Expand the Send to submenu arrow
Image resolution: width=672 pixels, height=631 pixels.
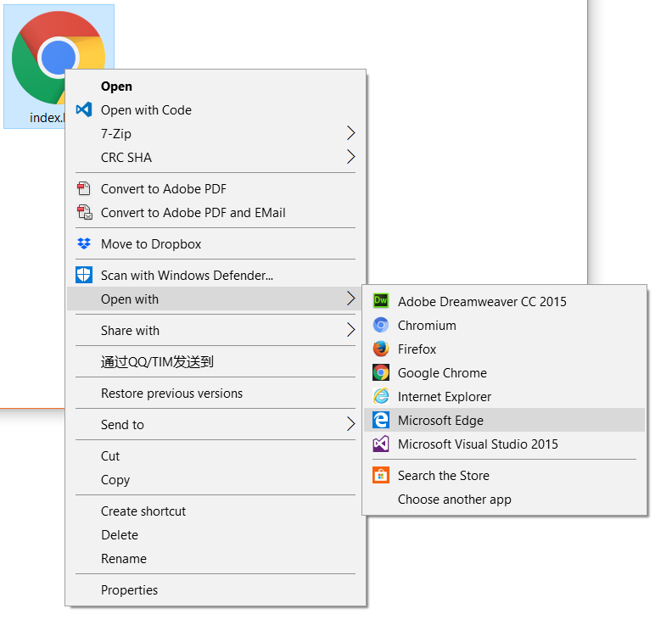[x=350, y=425]
